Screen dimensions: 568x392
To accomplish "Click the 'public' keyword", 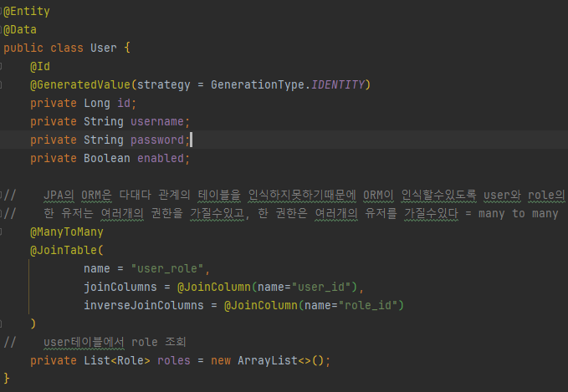I will click(x=23, y=48).
